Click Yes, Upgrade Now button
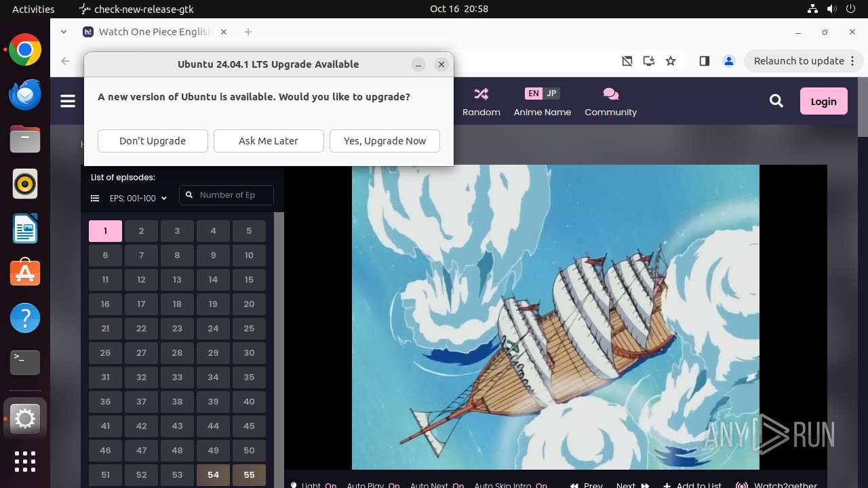The image size is (868, 488). (384, 141)
